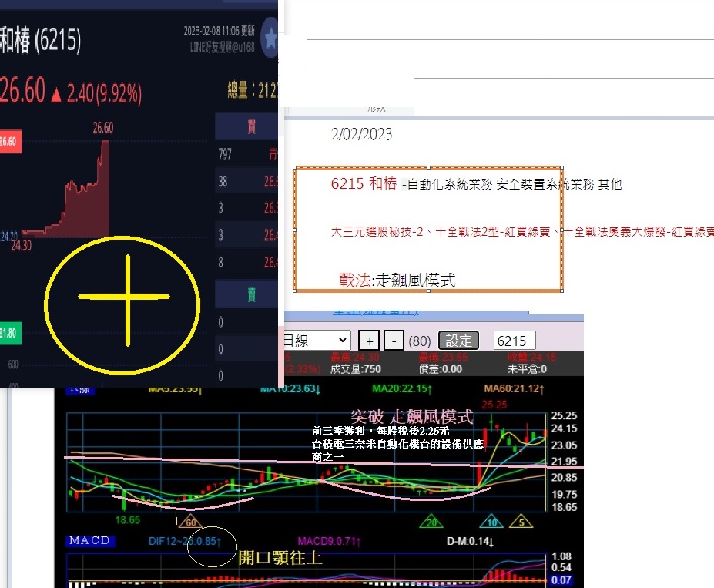Click the 未平倉:0 text
This screenshot has height=588, width=714.
click(527, 369)
